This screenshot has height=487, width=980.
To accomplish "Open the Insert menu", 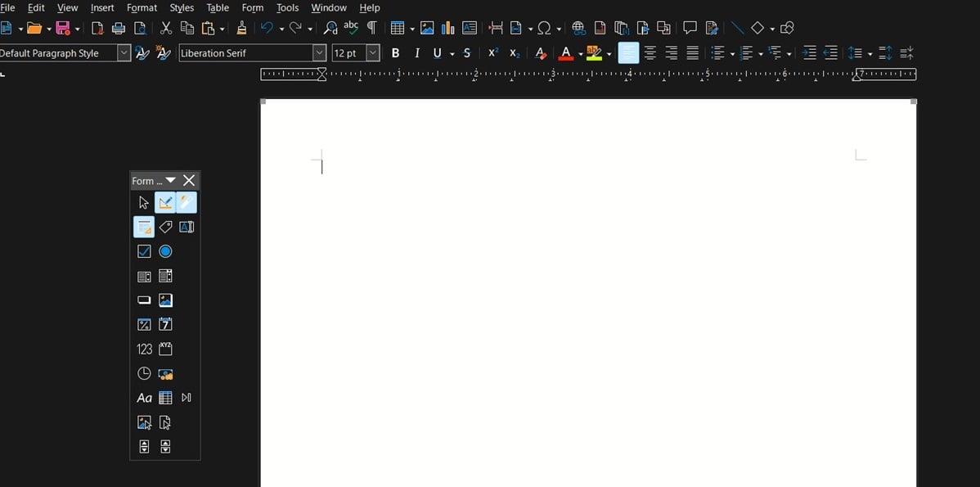I will pos(102,8).
